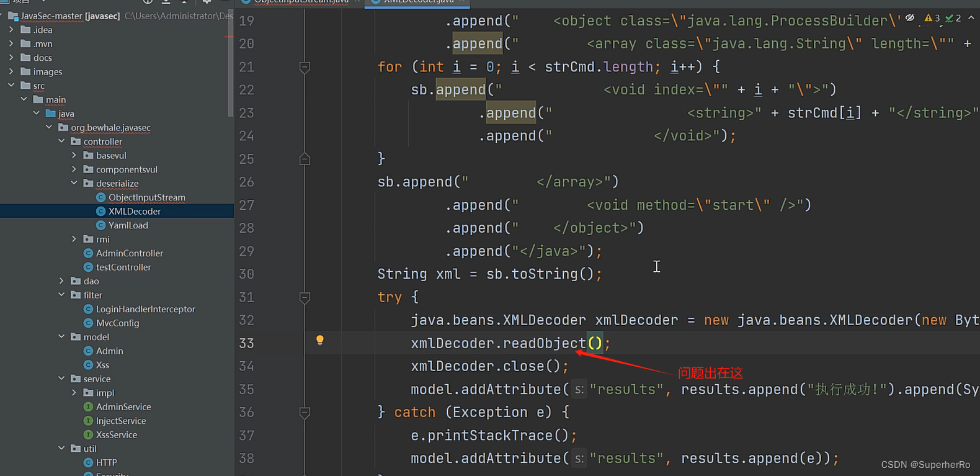Viewport: 980px width, 476px height.
Task: Click the AdminController class icon
Action: 88,253
